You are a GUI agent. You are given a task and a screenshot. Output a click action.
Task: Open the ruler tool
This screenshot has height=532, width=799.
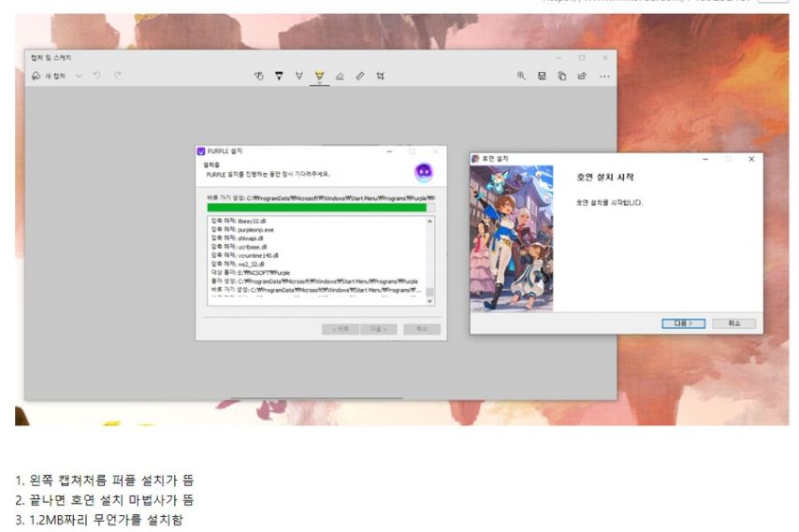(x=360, y=76)
